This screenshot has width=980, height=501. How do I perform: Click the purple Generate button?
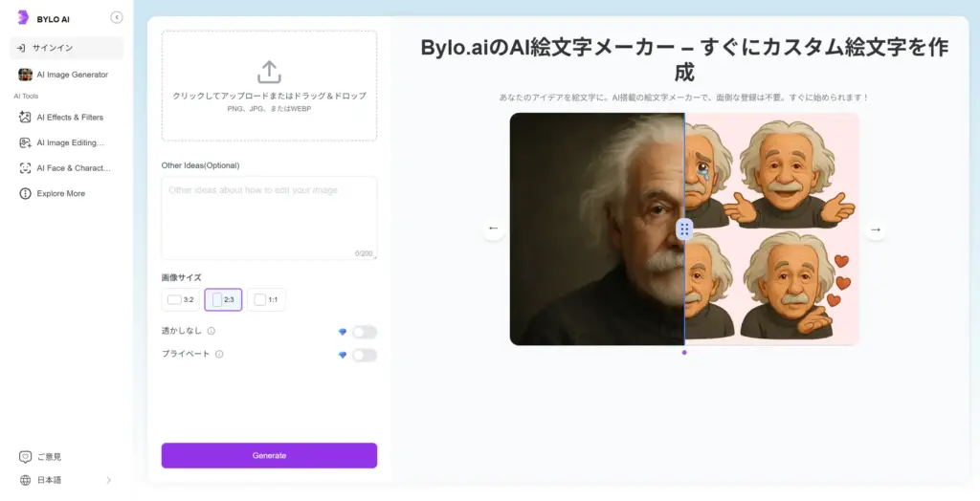pos(269,455)
